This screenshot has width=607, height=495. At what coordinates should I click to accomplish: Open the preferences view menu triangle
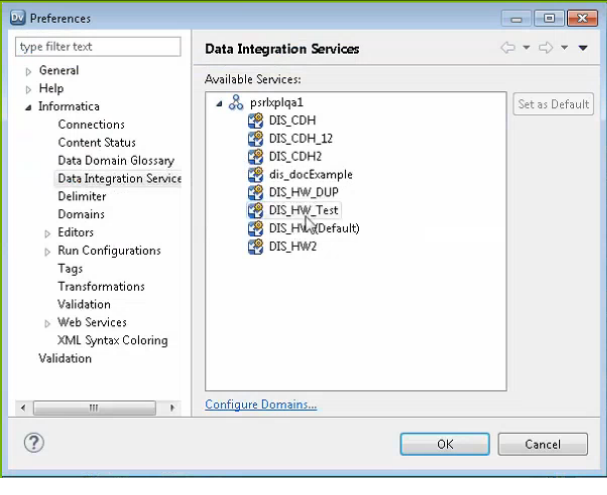[x=583, y=48]
